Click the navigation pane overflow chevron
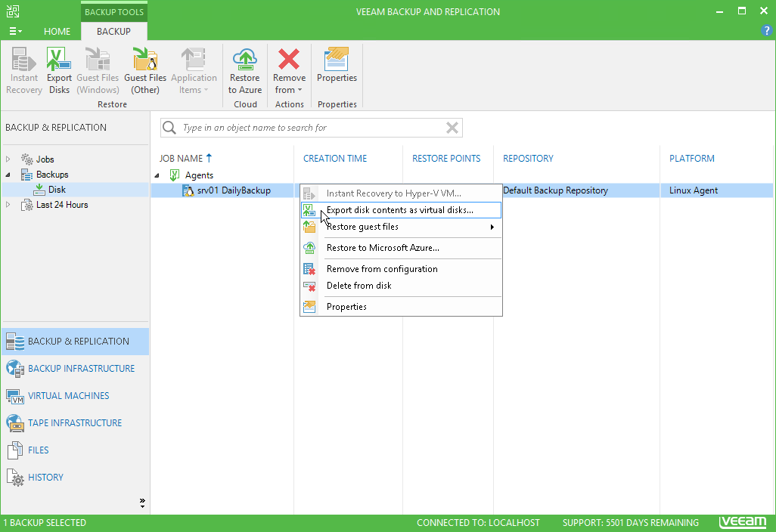Viewport: 776px width, 532px height. click(142, 503)
